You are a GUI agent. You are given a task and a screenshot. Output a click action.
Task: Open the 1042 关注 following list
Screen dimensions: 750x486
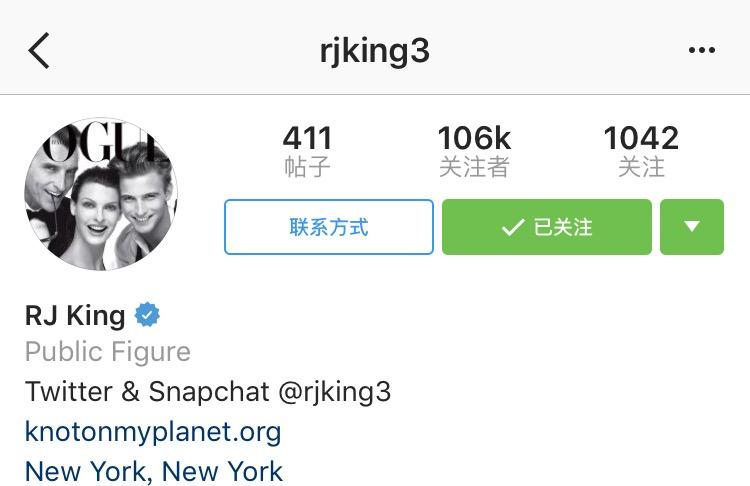pos(641,151)
